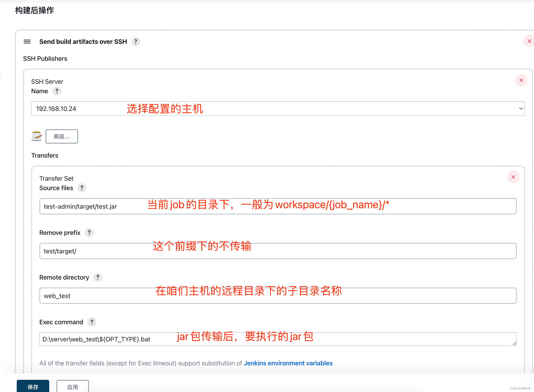Open help for Remote directory

[x=98, y=277]
